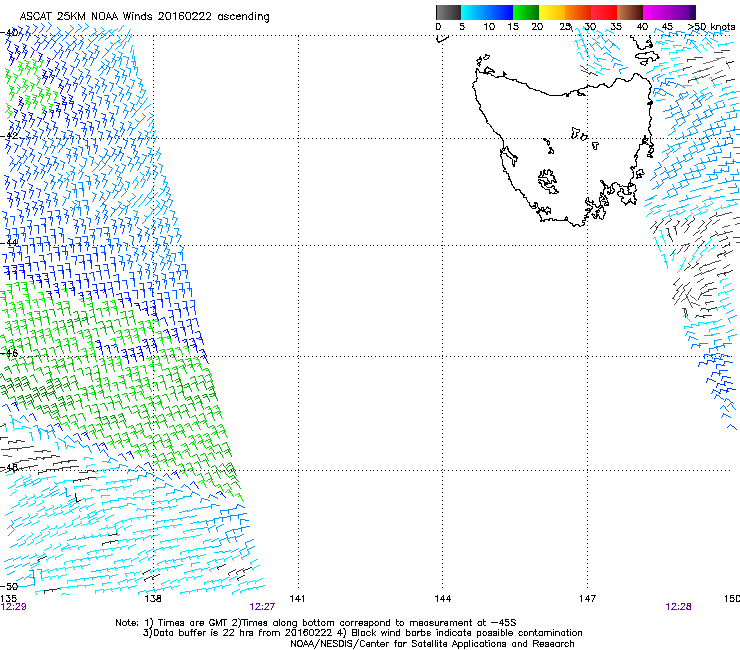Click the cyan 5-10 knots legend segment
This screenshot has height=650, width=740.
point(474,12)
